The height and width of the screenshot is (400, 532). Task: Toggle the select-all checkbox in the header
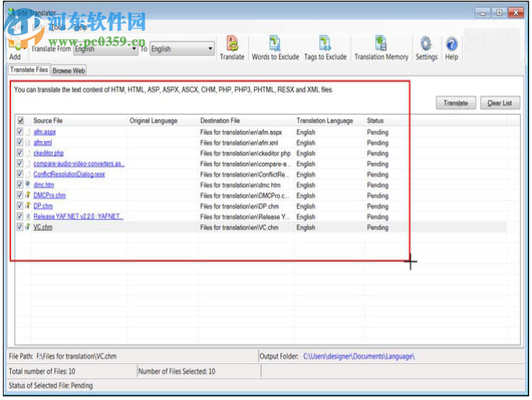click(x=20, y=121)
